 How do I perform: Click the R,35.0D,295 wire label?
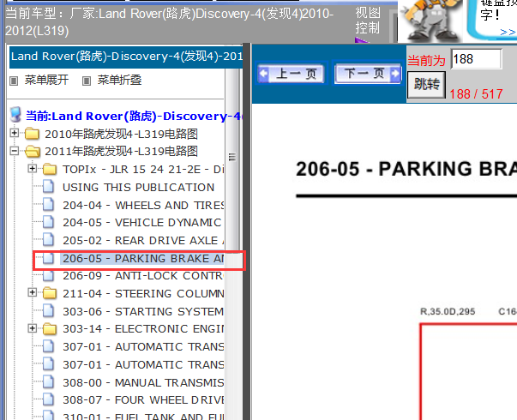448,311
